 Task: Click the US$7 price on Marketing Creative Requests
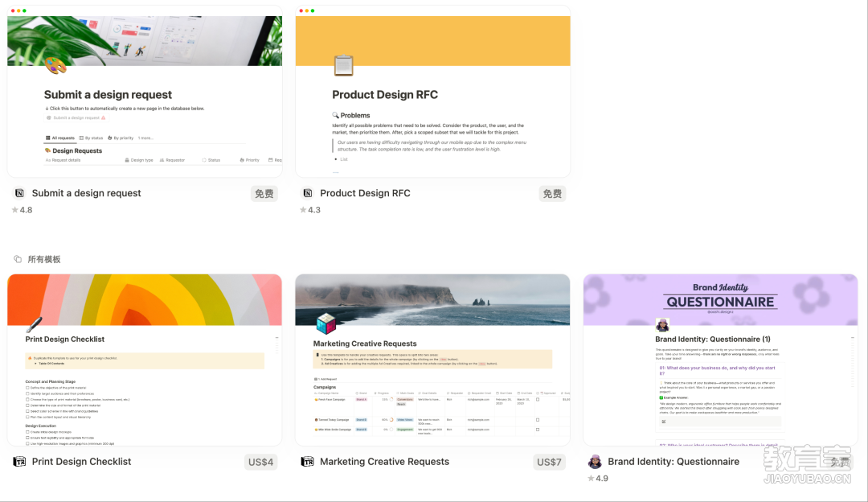[549, 462]
